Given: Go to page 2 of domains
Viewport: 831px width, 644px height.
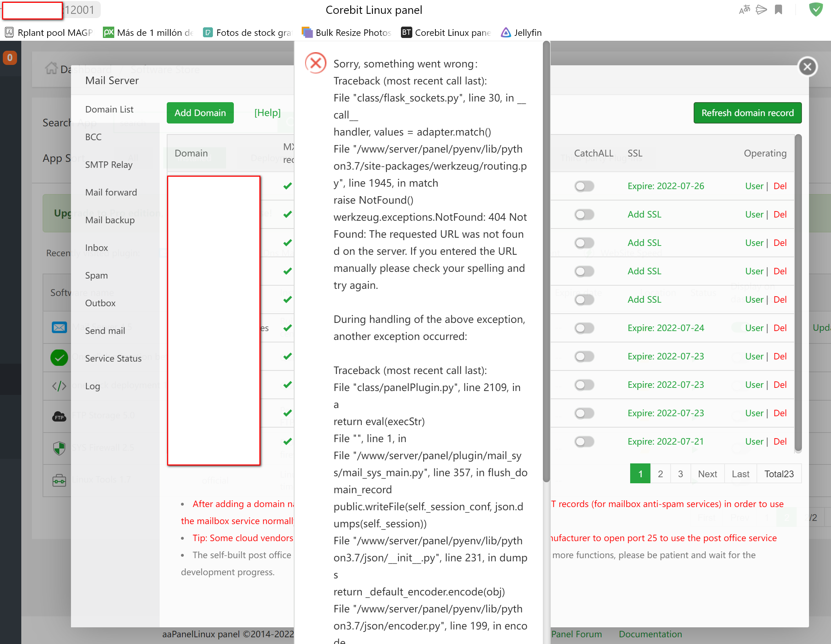Looking at the screenshot, I should 660,474.
